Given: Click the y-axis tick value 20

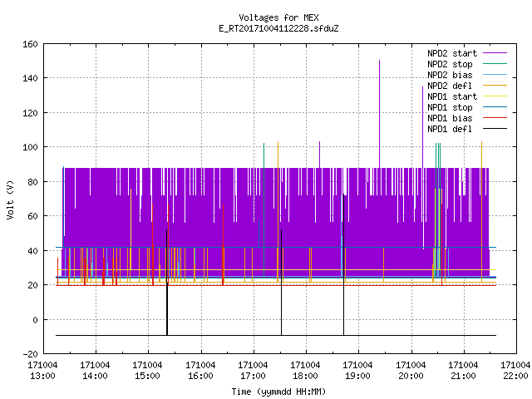Looking at the screenshot, I should coord(32,285).
